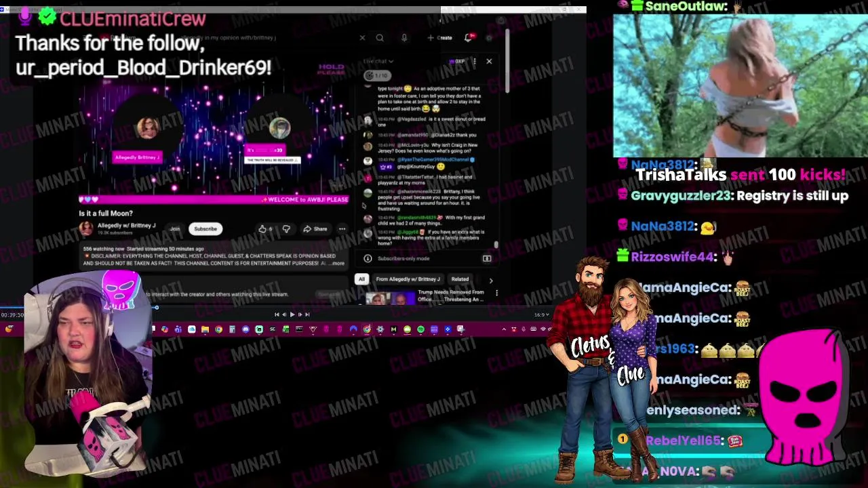Click the live chat scrollbar thumb

pyautogui.click(x=496, y=245)
